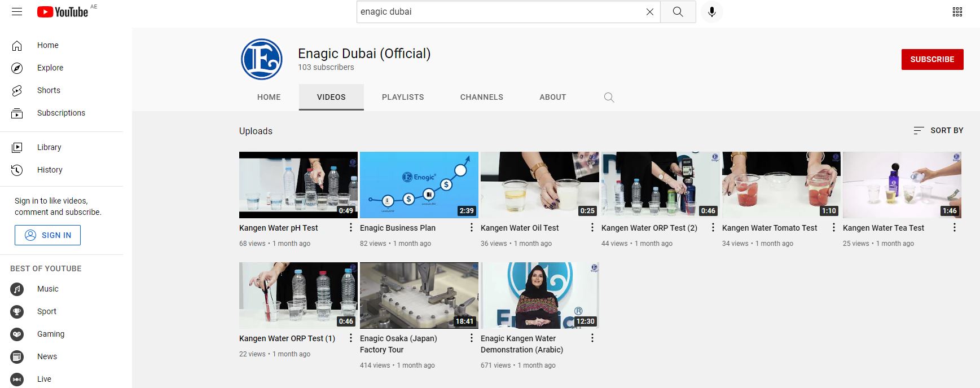
Task: Open options for Kangen Water Oil Test
Action: (x=592, y=227)
